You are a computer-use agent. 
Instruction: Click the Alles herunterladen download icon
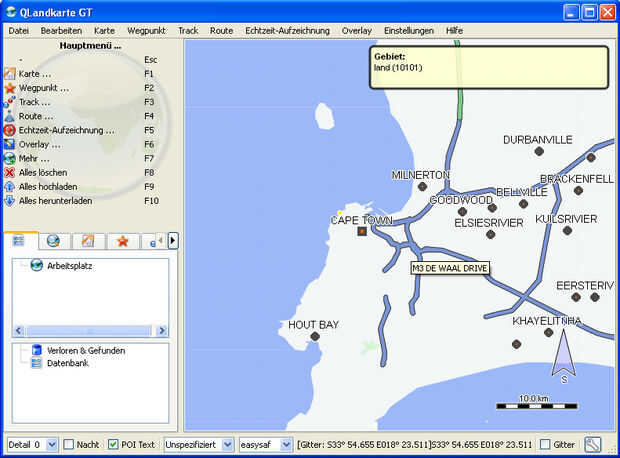(x=9, y=201)
